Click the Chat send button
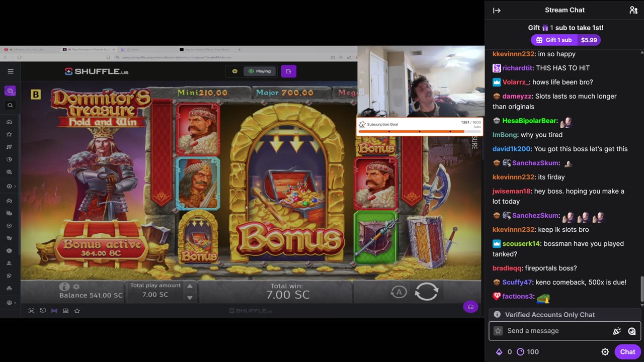This screenshot has height=362, width=644. 627,352
